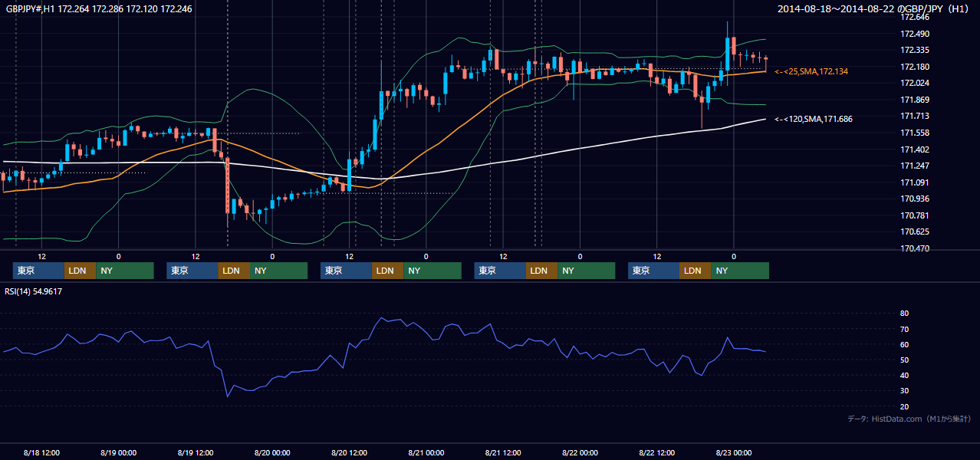This screenshot has width=980, height=460.
Task: Click the 8/19 00:00 date label
Action: pyautogui.click(x=118, y=452)
